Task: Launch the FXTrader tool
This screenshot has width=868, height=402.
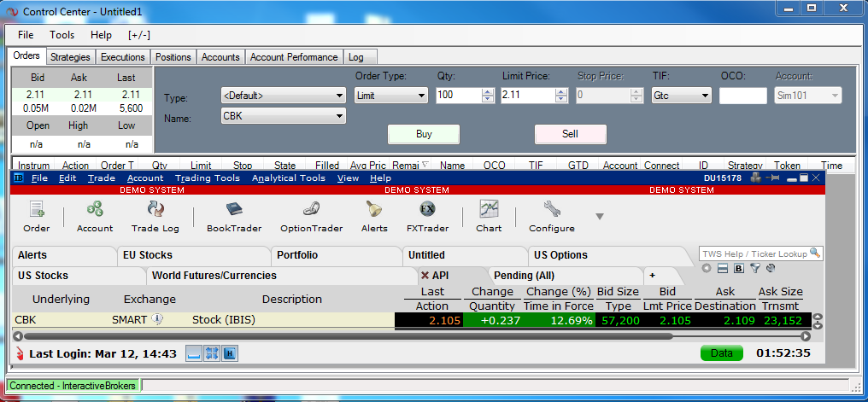Action: (427, 217)
